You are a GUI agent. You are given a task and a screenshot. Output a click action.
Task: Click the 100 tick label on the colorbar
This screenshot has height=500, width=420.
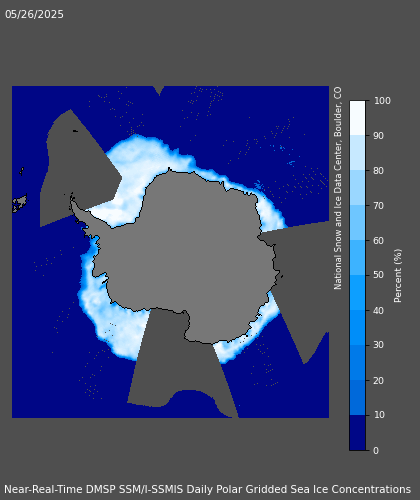point(382,101)
